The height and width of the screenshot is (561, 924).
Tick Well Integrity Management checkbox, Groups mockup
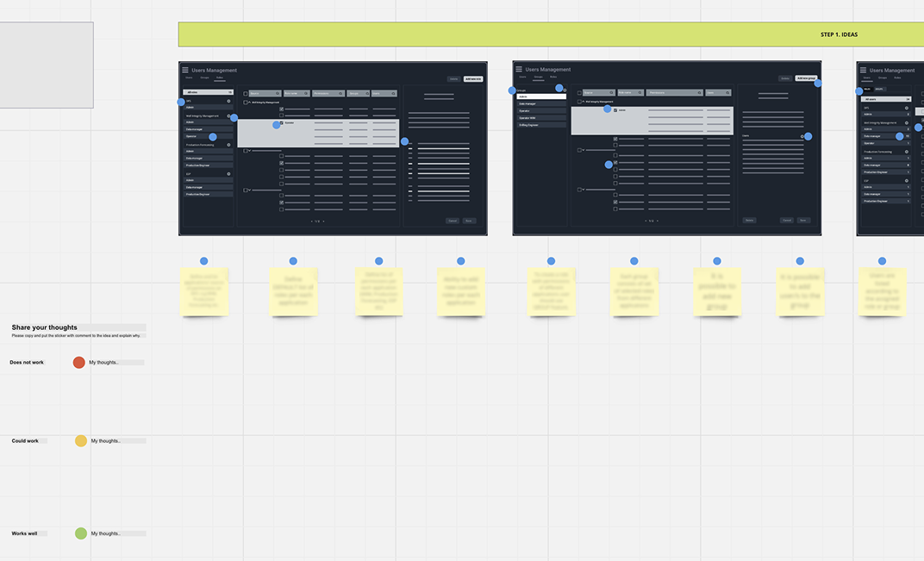coord(579,102)
